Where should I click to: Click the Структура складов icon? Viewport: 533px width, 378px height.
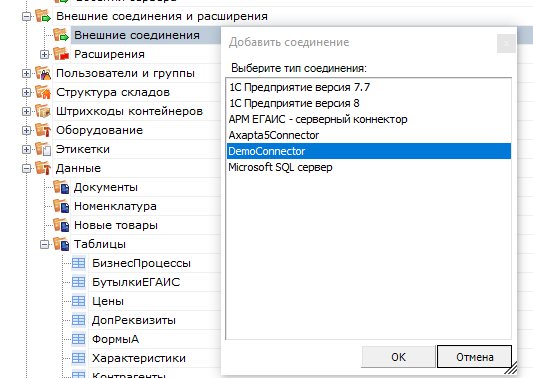pos(43,92)
